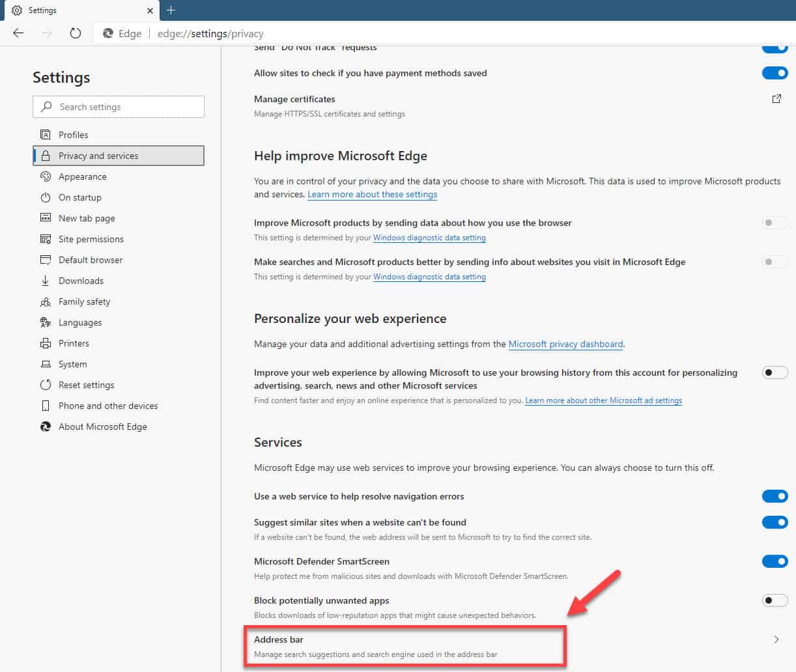Click the Family safety icon

46,301
